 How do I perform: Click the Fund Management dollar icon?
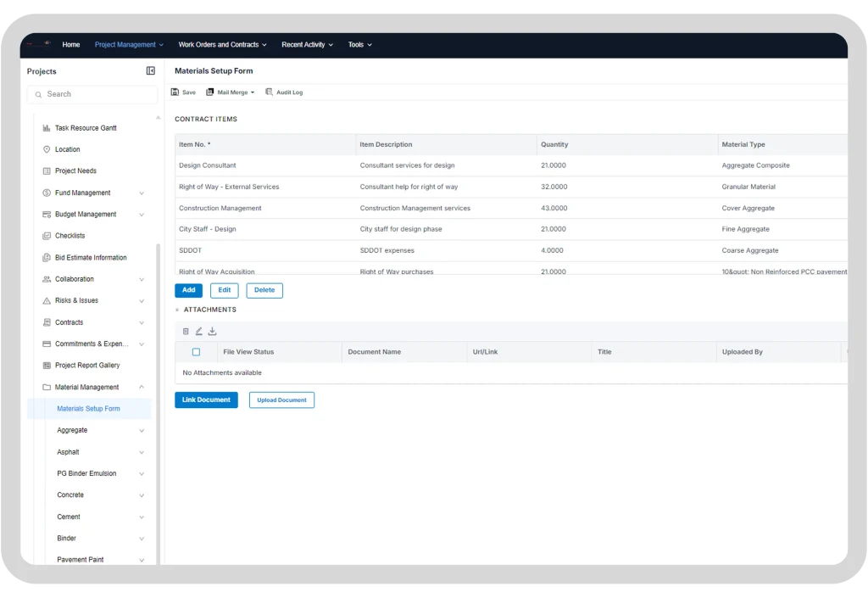tap(47, 193)
